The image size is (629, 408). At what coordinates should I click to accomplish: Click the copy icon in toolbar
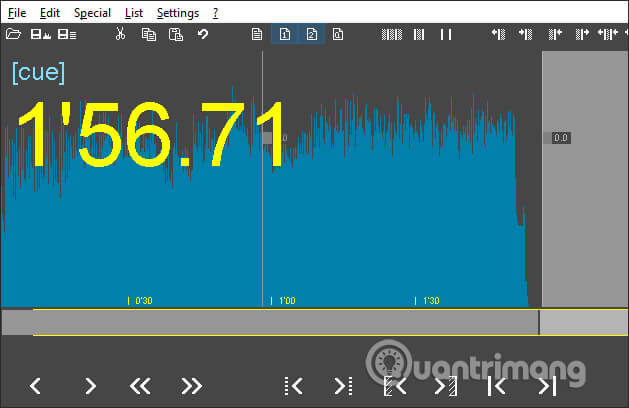pos(148,35)
